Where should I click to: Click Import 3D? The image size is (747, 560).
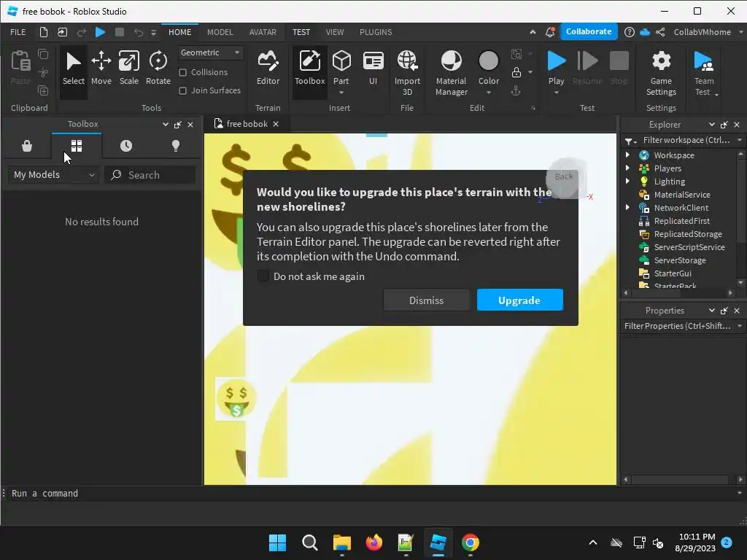coord(407,73)
